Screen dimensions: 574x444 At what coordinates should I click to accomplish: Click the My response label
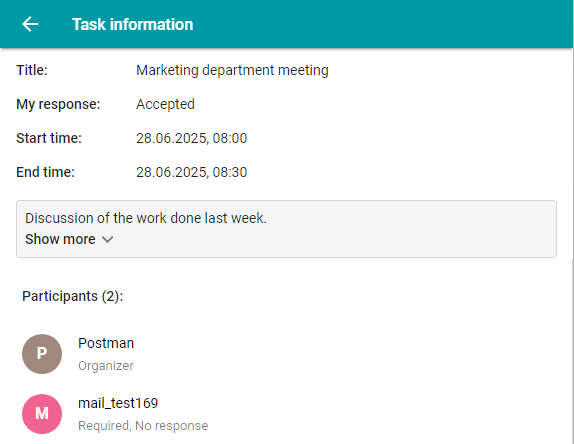pyautogui.click(x=58, y=104)
